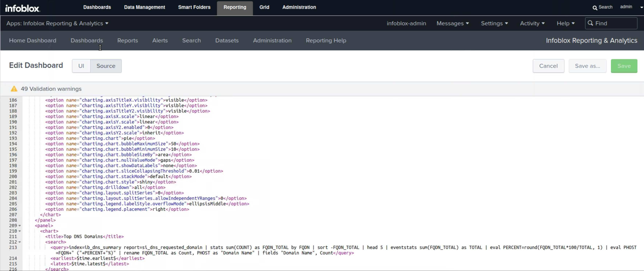Click the validation warnings triangle icon

tap(14, 89)
